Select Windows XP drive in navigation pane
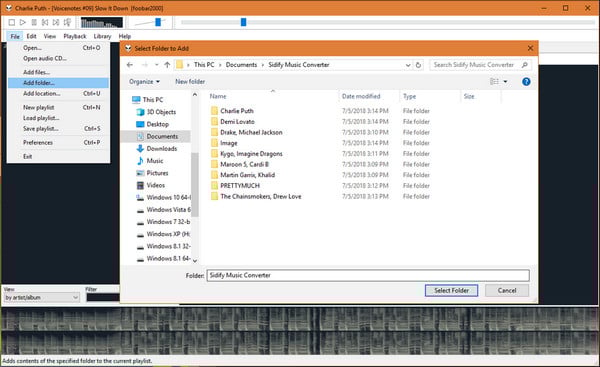The width and height of the screenshot is (600, 367). point(163,234)
